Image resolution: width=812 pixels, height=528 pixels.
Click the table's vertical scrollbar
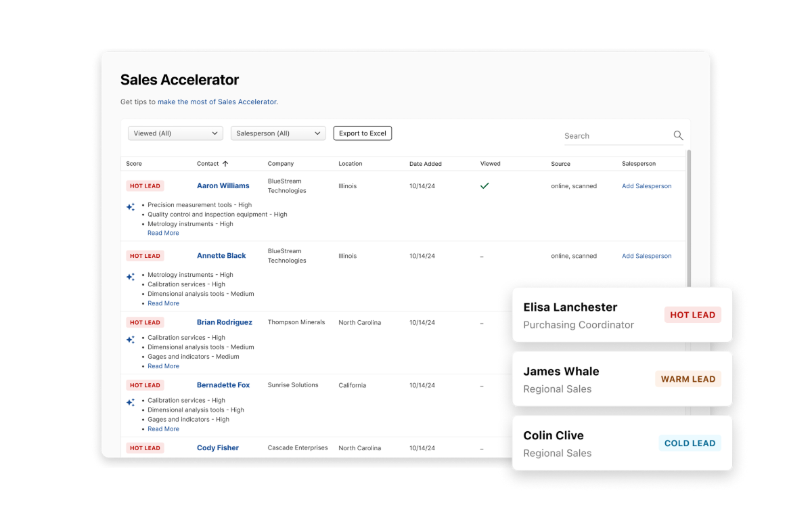(x=690, y=217)
